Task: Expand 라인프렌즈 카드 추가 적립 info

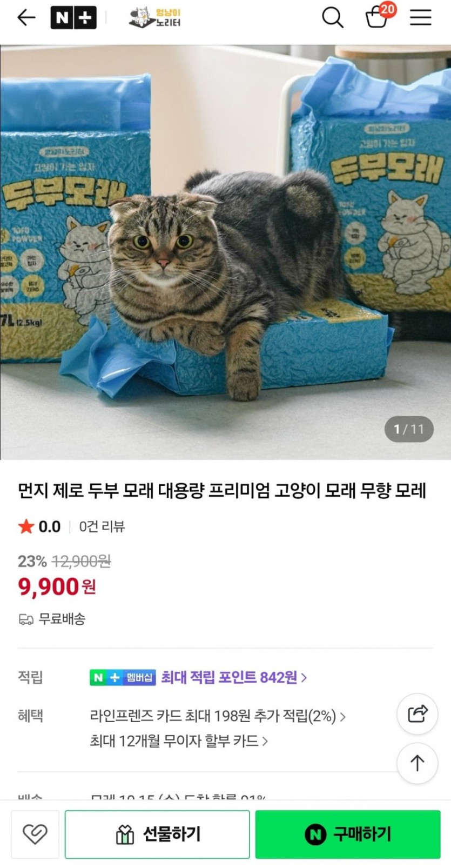Action: [218, 716]
